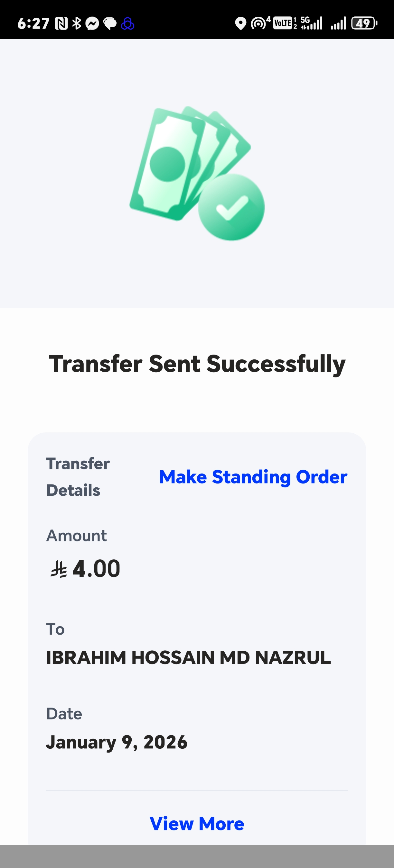Tap the location pin status icon
The height and width of the screenshot is (868, 394).
click(x=240, y=23)
